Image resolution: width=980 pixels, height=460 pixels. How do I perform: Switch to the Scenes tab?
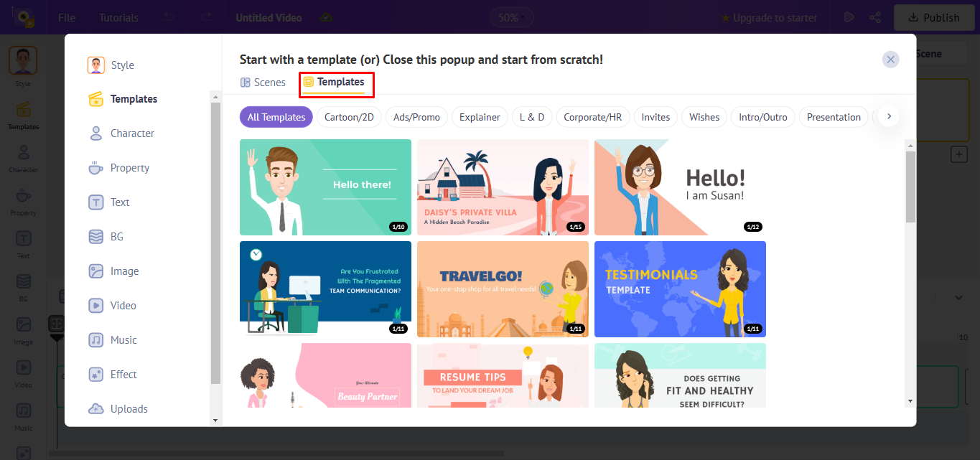(263, 83)
